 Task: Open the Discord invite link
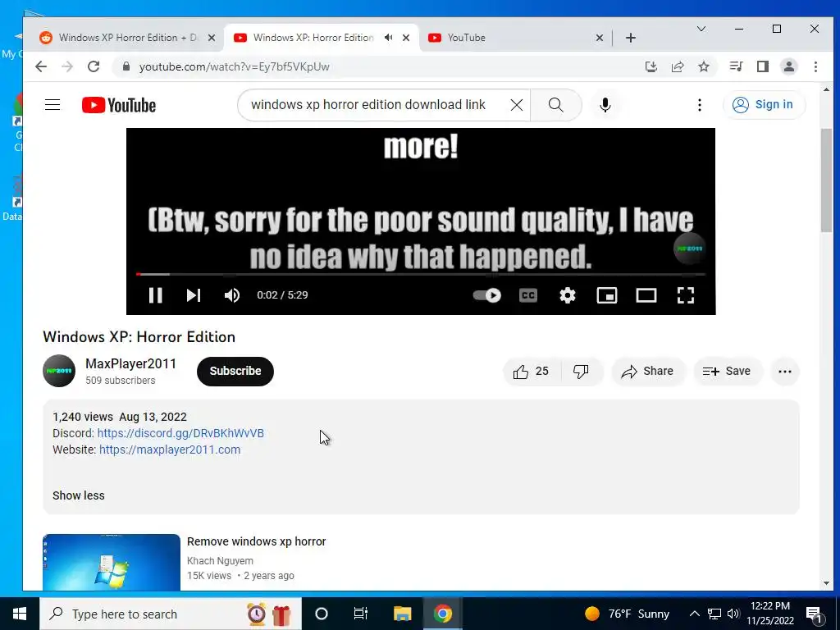pos(180,433)
